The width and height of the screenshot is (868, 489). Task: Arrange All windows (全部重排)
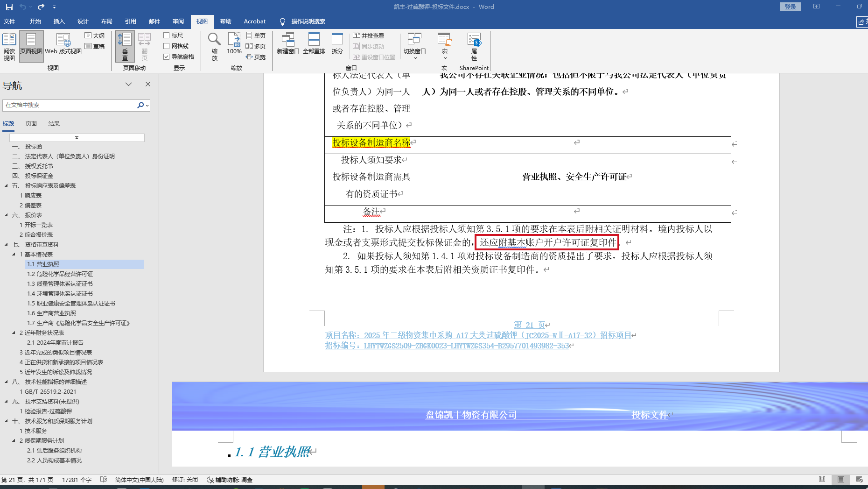click(x=314, y=44)
